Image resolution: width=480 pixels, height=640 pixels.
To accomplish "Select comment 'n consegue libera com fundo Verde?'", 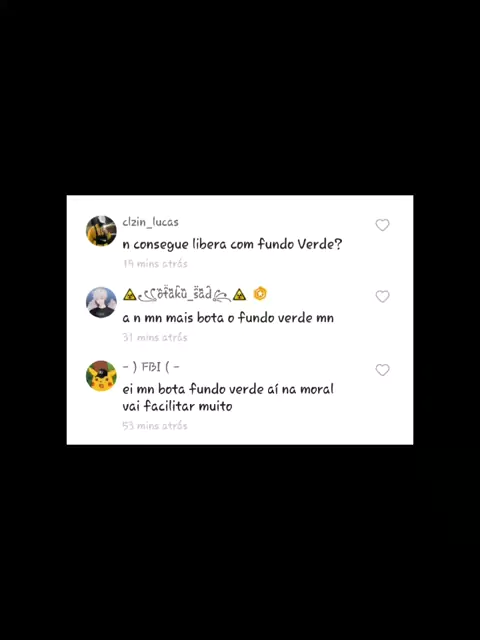I will pyautogui.click(x=232, y=244).
